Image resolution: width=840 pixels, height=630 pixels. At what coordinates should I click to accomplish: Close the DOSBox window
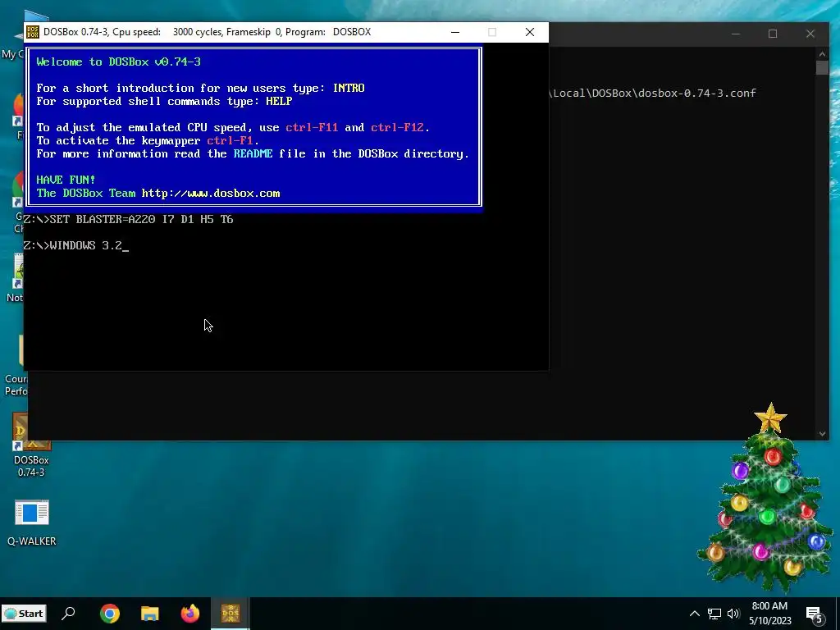(x=530, y=32)
